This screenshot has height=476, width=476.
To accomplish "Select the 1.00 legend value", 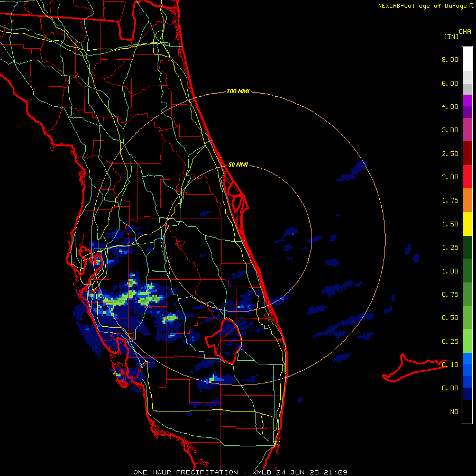I will coord(450,271).
